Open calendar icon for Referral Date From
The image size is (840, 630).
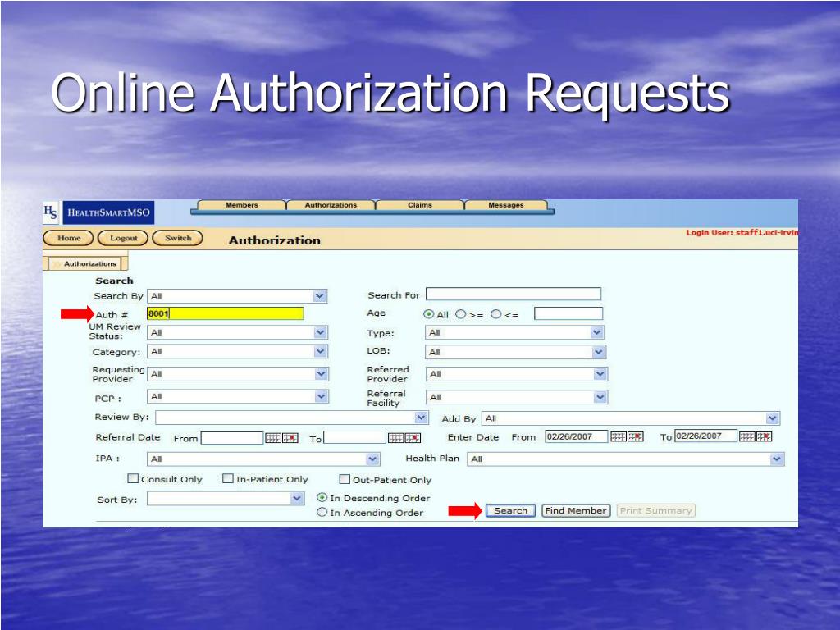pyautogui.click(x=273, y=438)
